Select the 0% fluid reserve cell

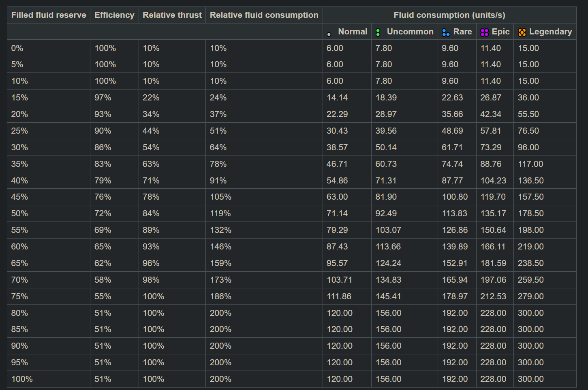coord(49,48)
